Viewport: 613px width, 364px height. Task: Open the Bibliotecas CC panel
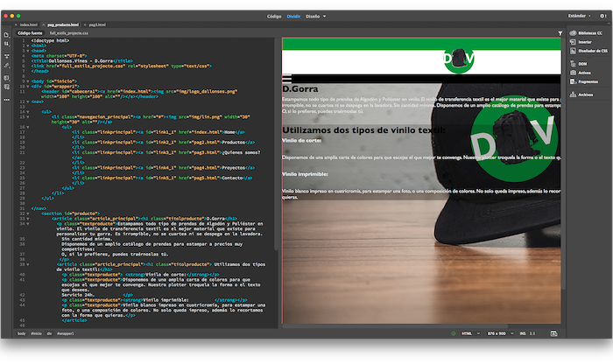click(586, 33)
